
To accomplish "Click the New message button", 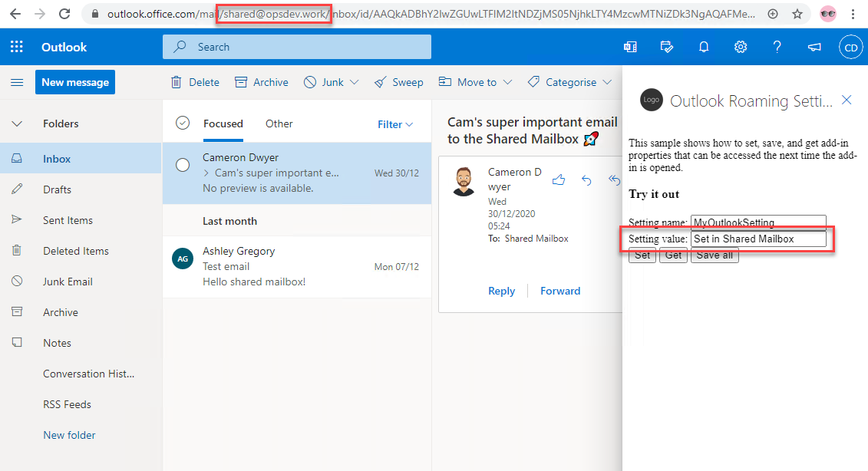I will 75,82.
